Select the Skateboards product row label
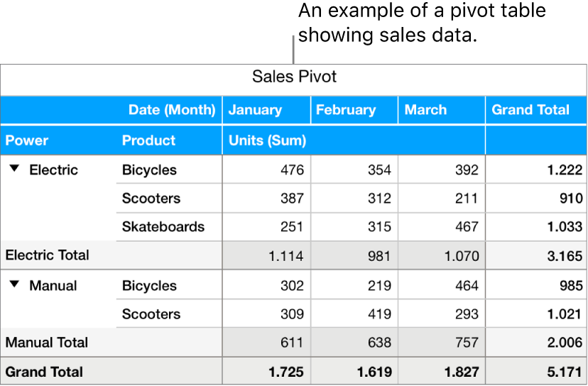Image resolution: width=588 pixels, height=386 pixels. pyautogui.click(x=163, y=227)
